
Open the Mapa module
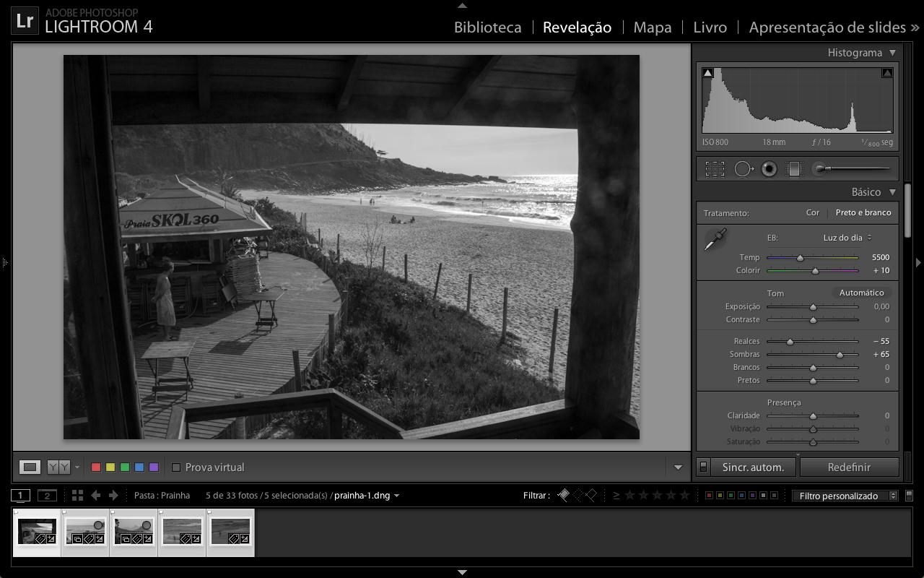tap(653, 27)
